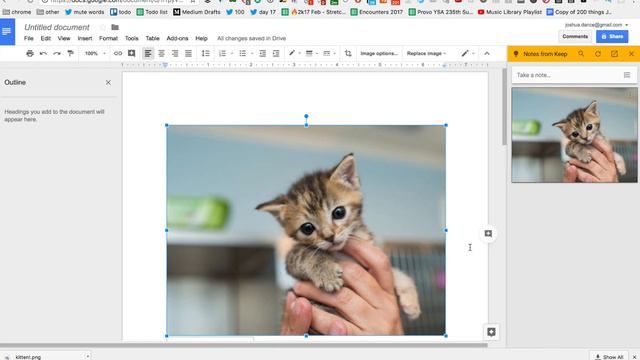
Task: Select the kitten image in the document
Action: coord(306,230)
